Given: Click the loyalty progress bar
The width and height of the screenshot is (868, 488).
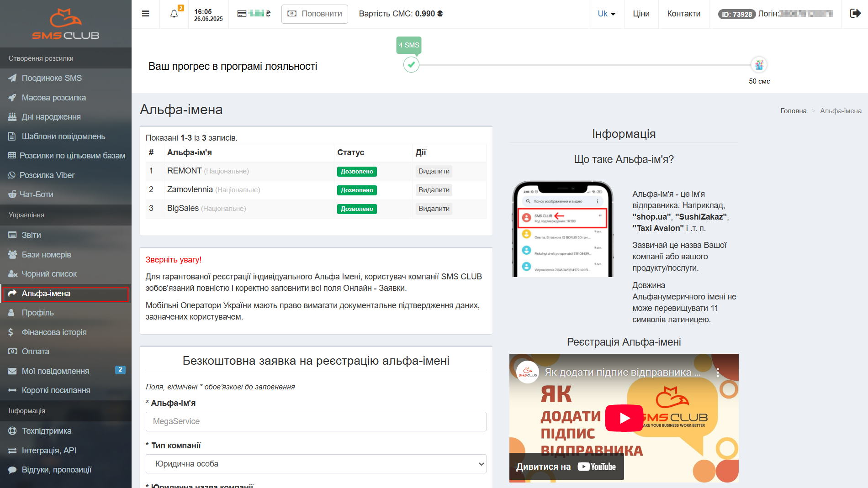Looking at the screenshot, I should (585, 65).
